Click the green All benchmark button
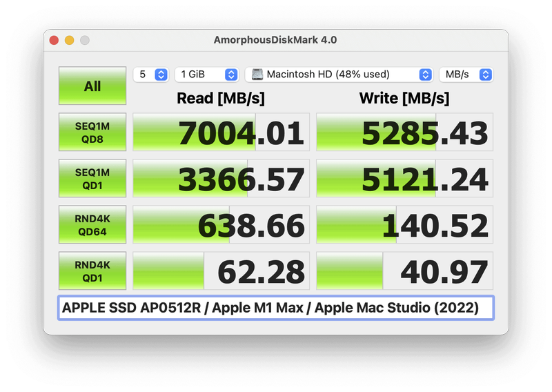The width and height of the screenshot is (552, 392). pos(92,86)
